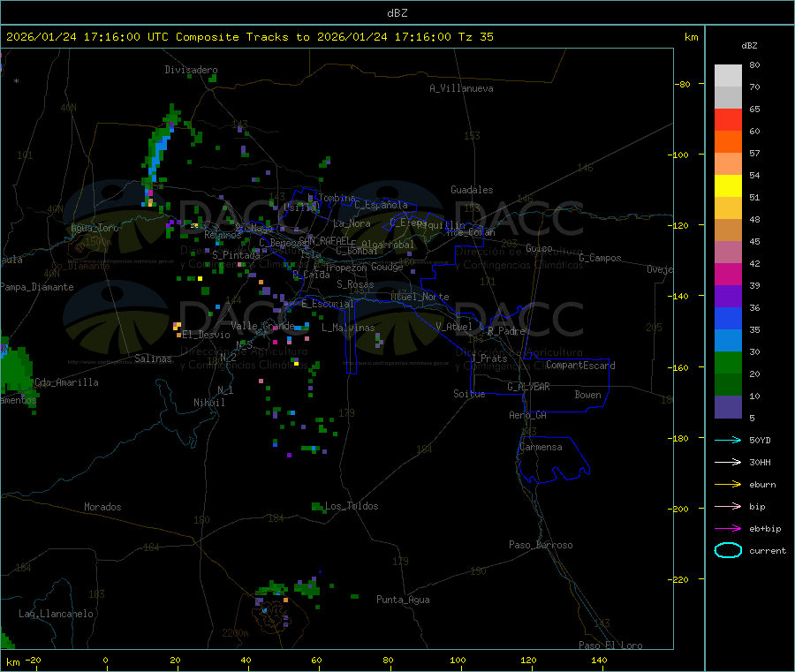The width and height of the screenshot is (795, 672).
Task: Click the yellow eburn arrow in legend
Action: coord(728,484)
